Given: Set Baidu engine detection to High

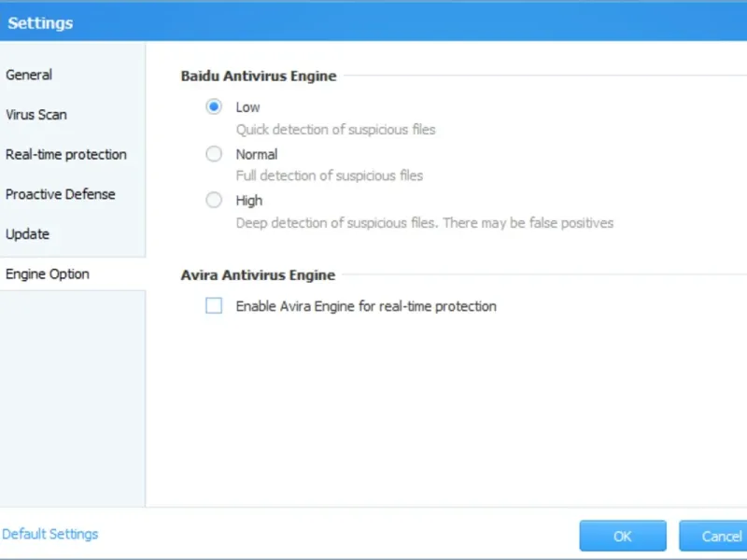Looking at the screenshot, I should (x=214, y=200).
